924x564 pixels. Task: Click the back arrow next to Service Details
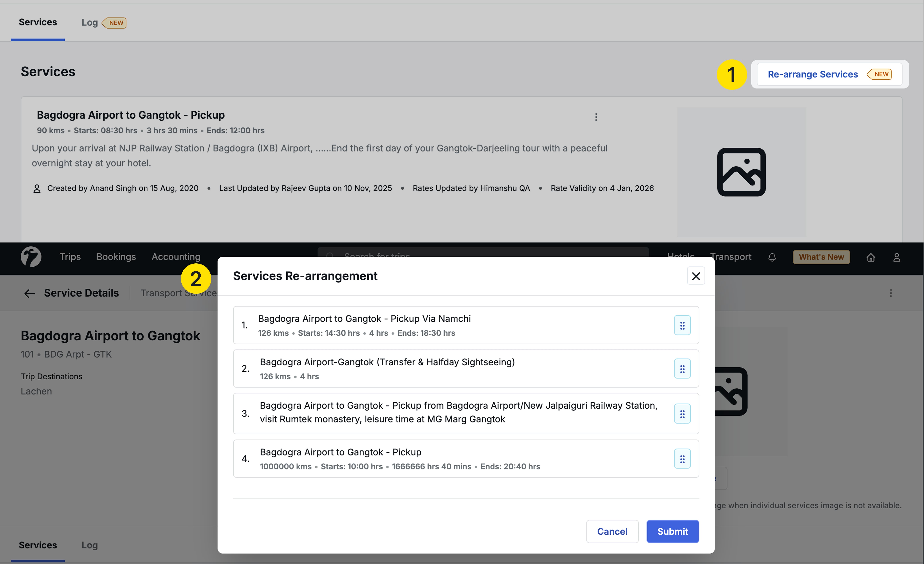(29, 293)
